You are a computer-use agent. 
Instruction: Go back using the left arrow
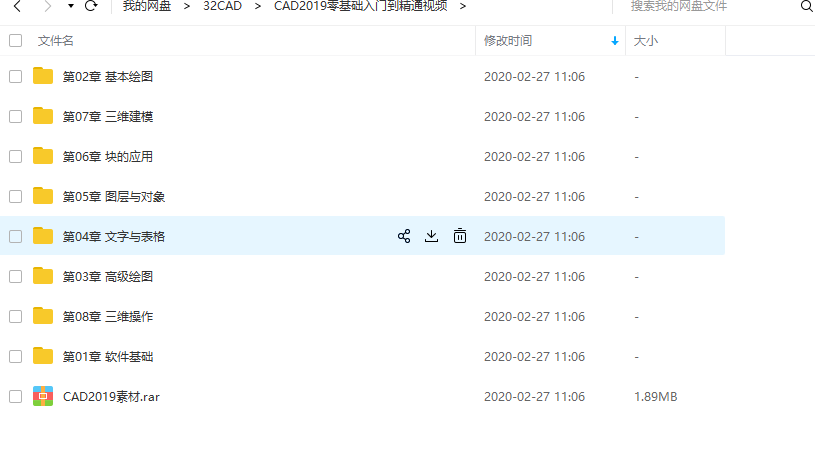coord(17,6)
